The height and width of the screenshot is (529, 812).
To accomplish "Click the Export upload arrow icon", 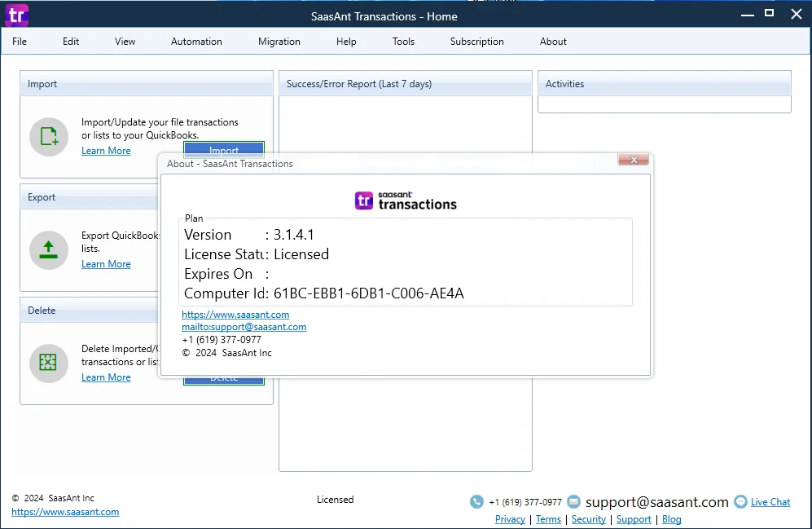I will pyautogui.click(x=49, y=250).
